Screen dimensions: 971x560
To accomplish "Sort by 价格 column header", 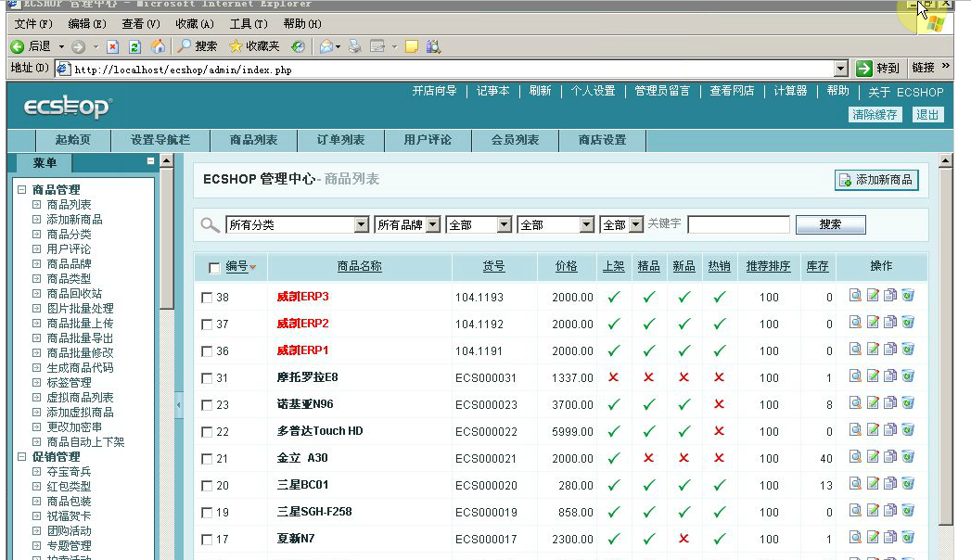I will (566, 266).
